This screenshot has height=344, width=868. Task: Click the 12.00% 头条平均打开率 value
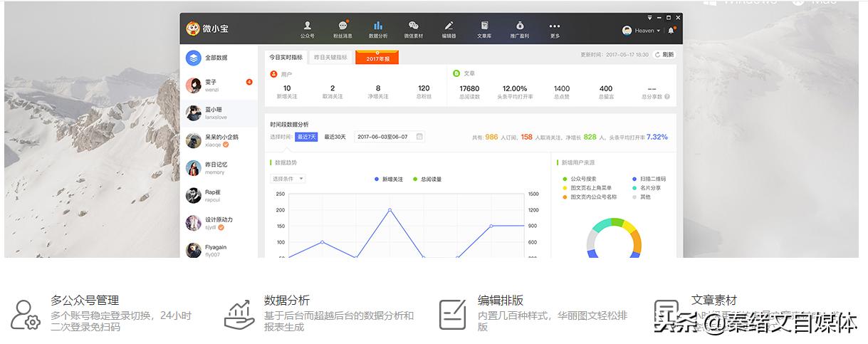tap(515, 88)
